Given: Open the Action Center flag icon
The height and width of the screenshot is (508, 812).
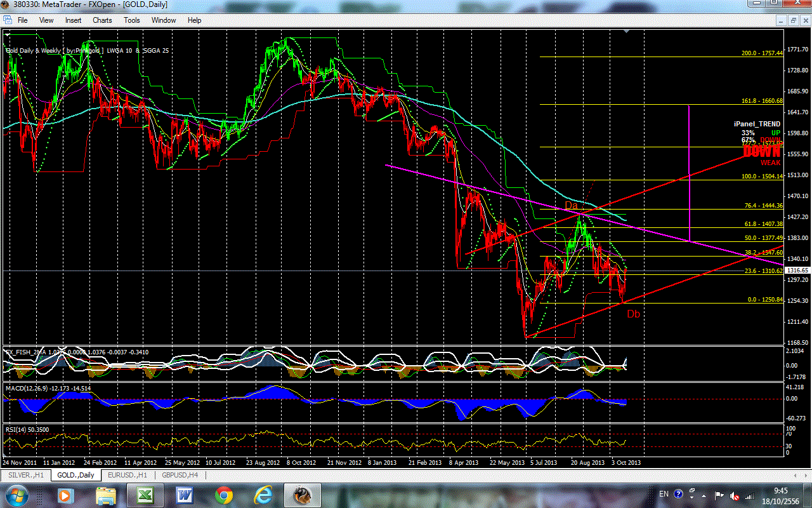Looking at the screenshot, I should [720, 495].
